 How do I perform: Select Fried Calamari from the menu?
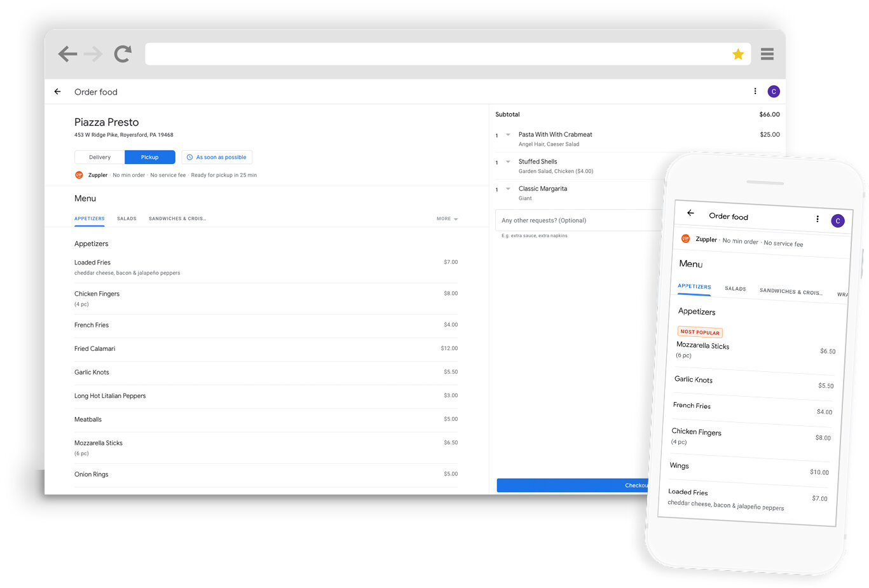click(x=95, y=348)
